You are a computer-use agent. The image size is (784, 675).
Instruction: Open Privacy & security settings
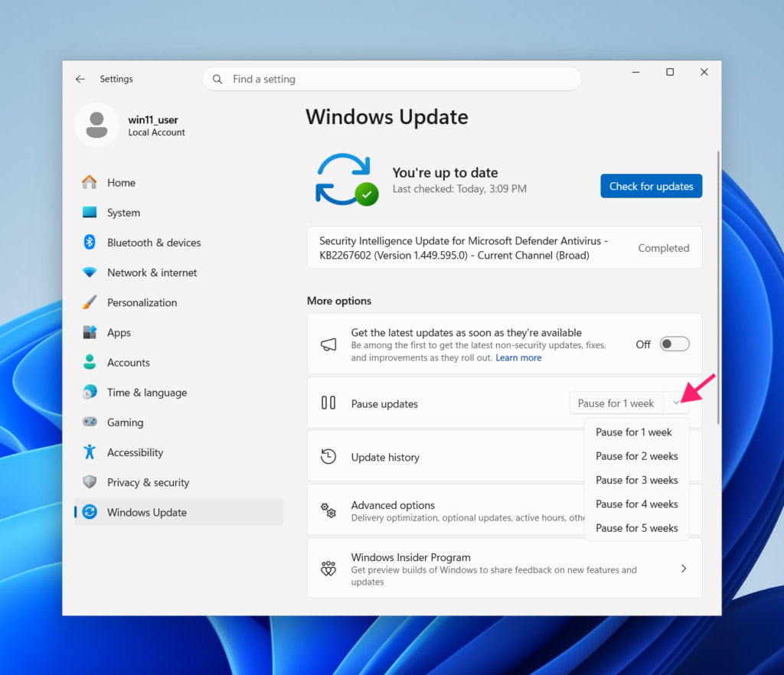coord(178,482)
